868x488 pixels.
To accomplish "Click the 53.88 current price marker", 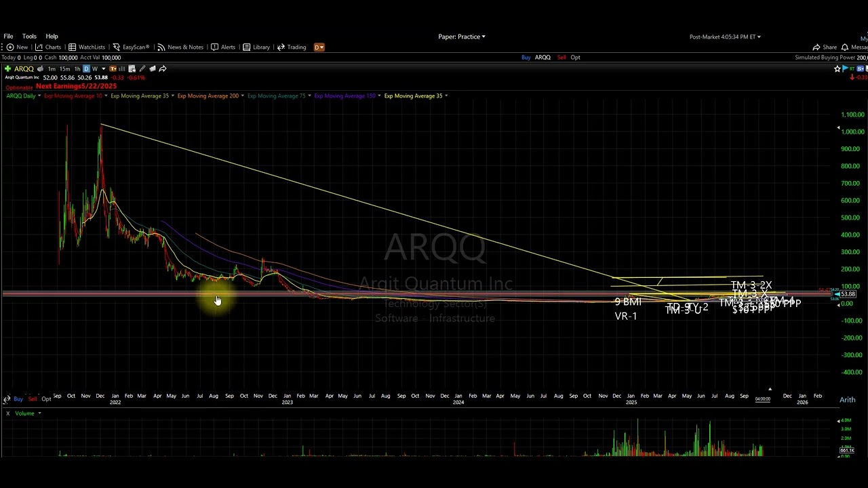I will pos(848,294).
